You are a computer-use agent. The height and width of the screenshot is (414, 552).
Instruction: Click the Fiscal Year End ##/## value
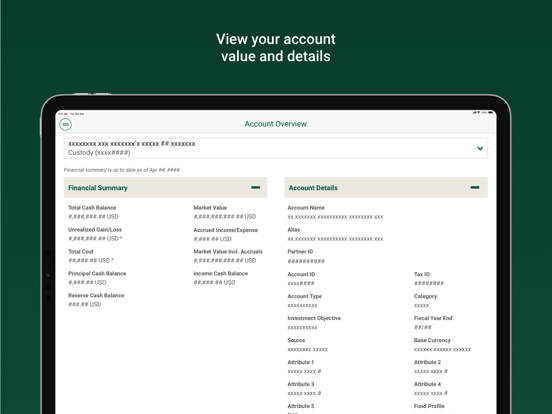tap(422, 327)
